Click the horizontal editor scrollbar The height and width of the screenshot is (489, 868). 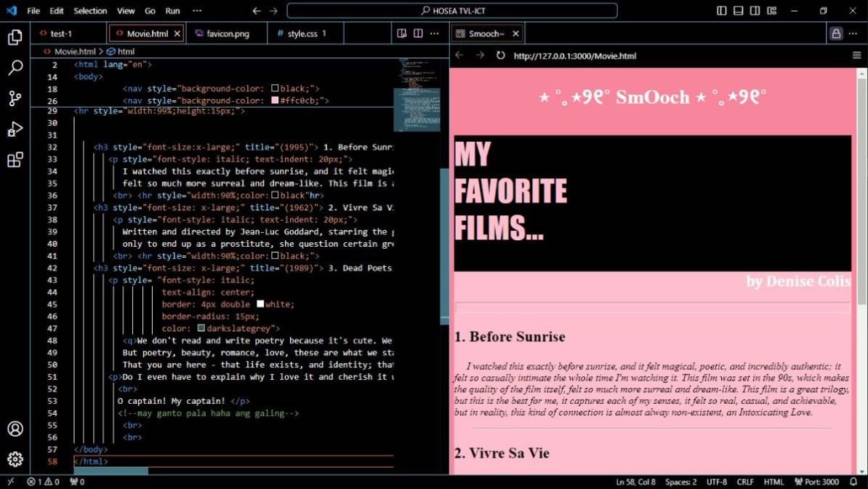click(110, 471)
